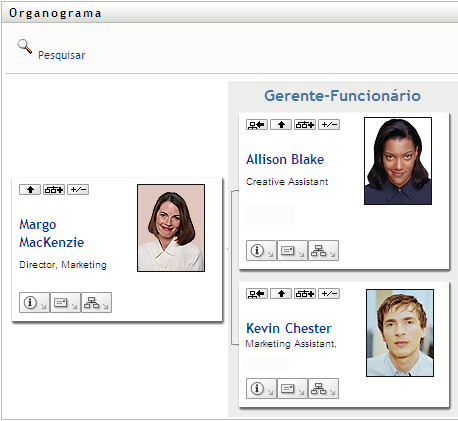458x421 pixels.
Task: Open org chart menu for Margo MacKenzie
Action: pos(96,303)
